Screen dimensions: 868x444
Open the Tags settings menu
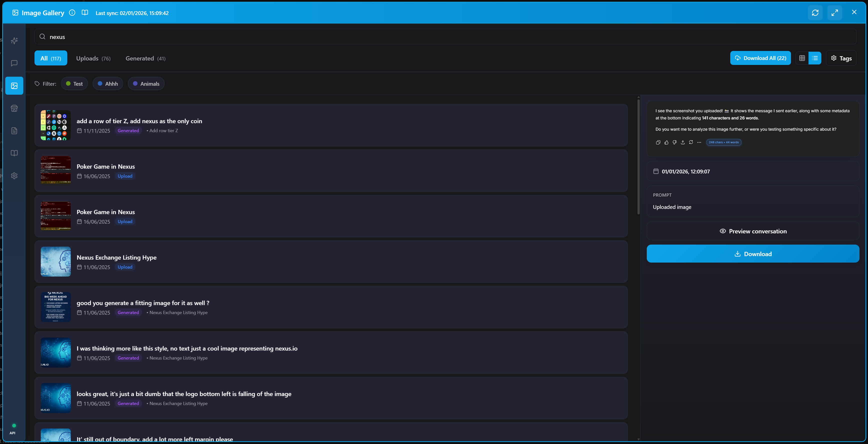click(x=841, y=58)
